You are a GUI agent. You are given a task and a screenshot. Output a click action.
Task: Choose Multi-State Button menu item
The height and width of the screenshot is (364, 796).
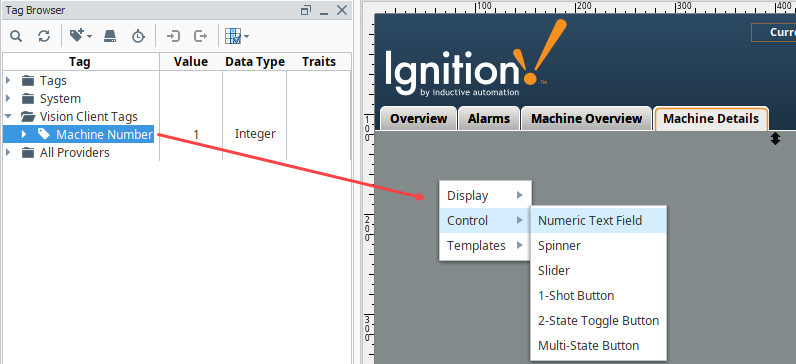(x=598, y=345)
